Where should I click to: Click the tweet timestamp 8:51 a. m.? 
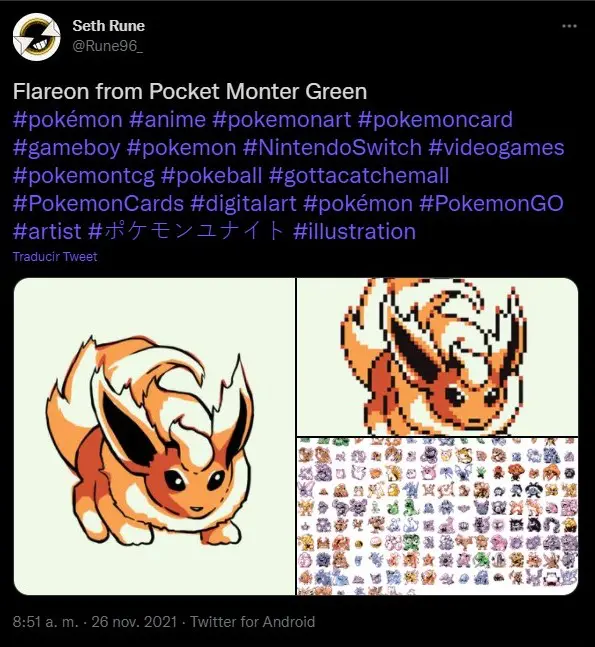point(45,621)
